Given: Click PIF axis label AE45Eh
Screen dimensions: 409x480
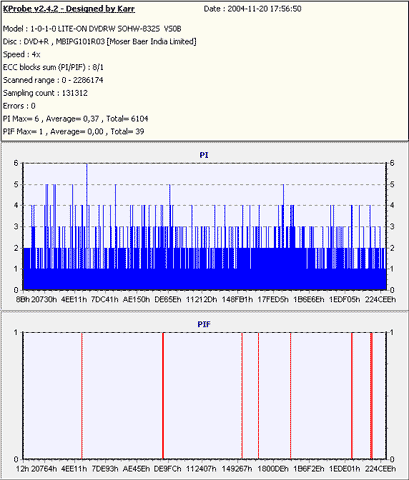Looking at the screenshot, I should point(136,469).
